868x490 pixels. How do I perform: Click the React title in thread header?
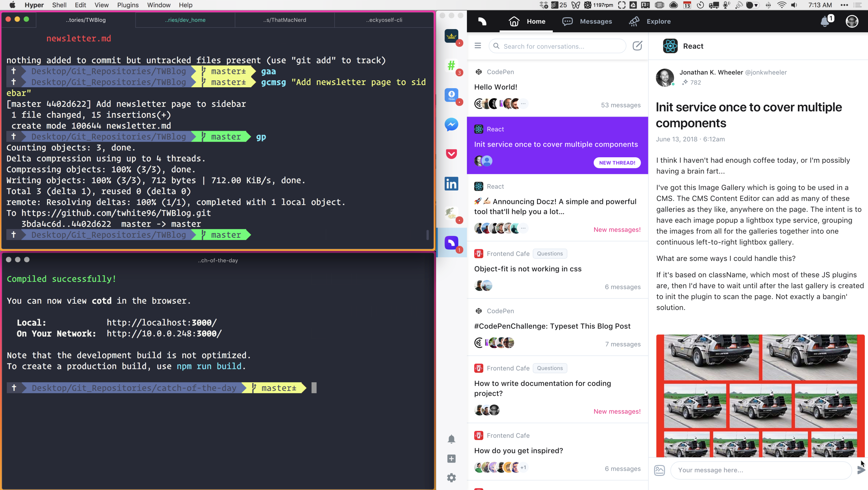tap(693, 46)
